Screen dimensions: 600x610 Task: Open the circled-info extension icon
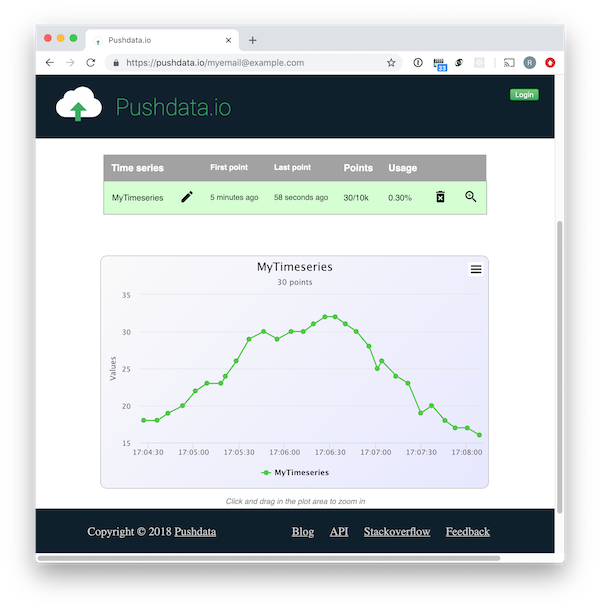[418, 63]
